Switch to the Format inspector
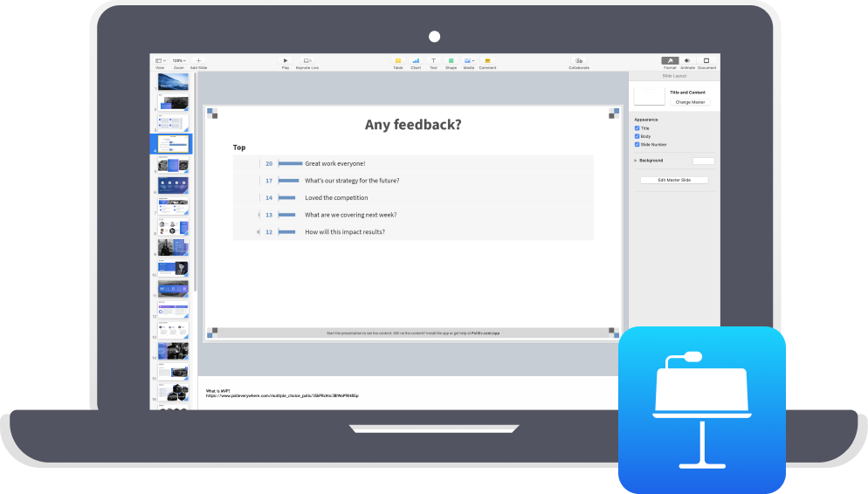Viewport: 868px width, 494px height. pyautogui.click(x=670, y=61)
